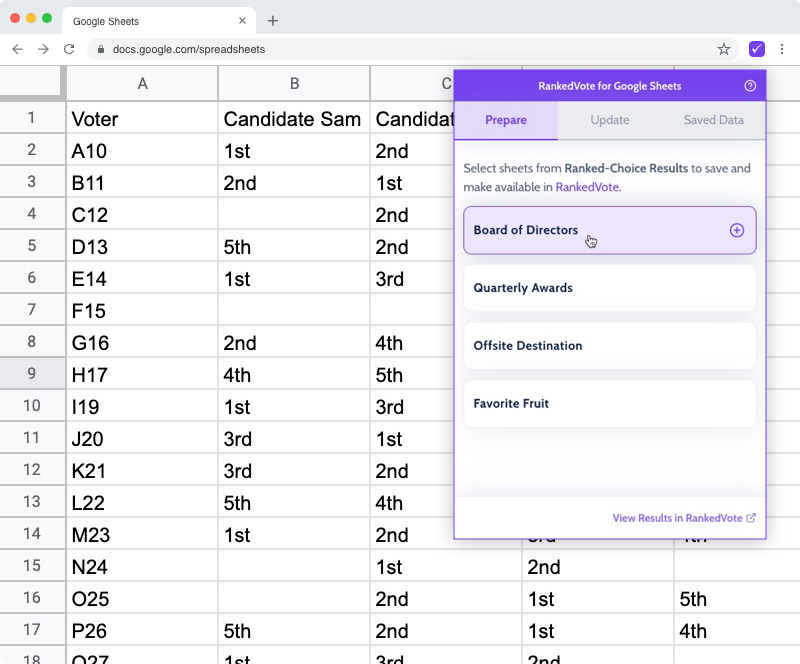Open RankedVote help via question mark icon
This screenshot has width=800, height=664.
750,86
